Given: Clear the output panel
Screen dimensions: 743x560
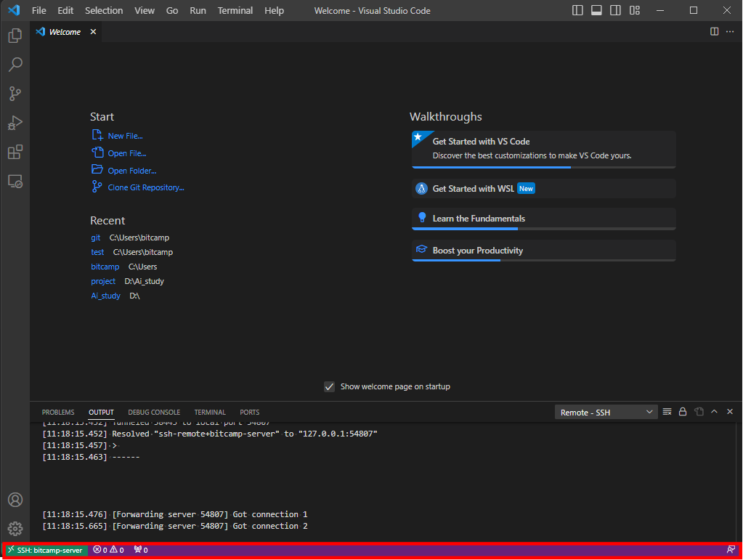Looking at the screenshot, I should 667,412.
